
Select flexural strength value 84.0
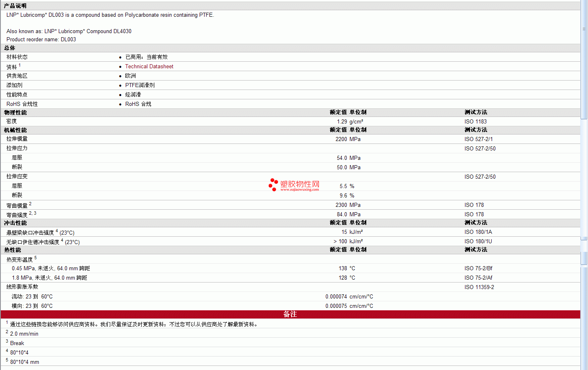pyautogui.click(x=342, y=214)
